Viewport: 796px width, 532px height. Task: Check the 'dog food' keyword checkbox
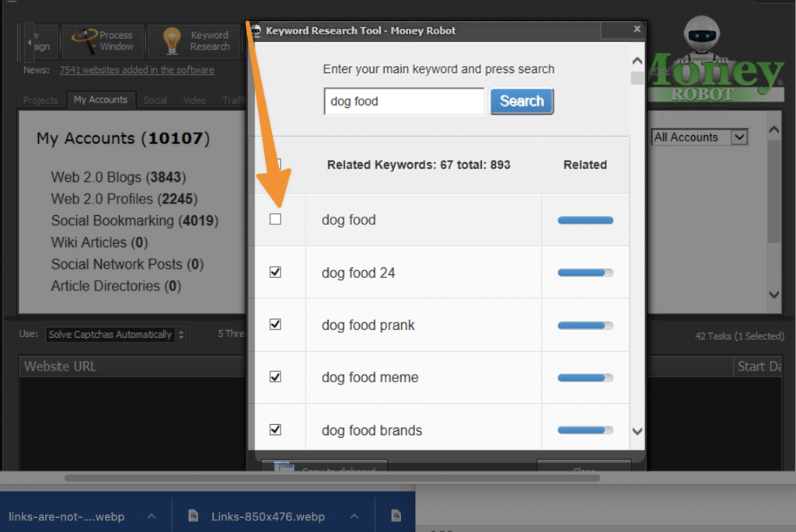click(275, 220)
